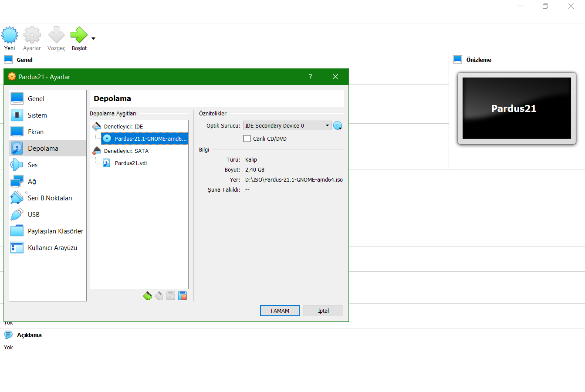585x392 pixels.
Task: Open the Ağ settings category
Action: point(48,182)
